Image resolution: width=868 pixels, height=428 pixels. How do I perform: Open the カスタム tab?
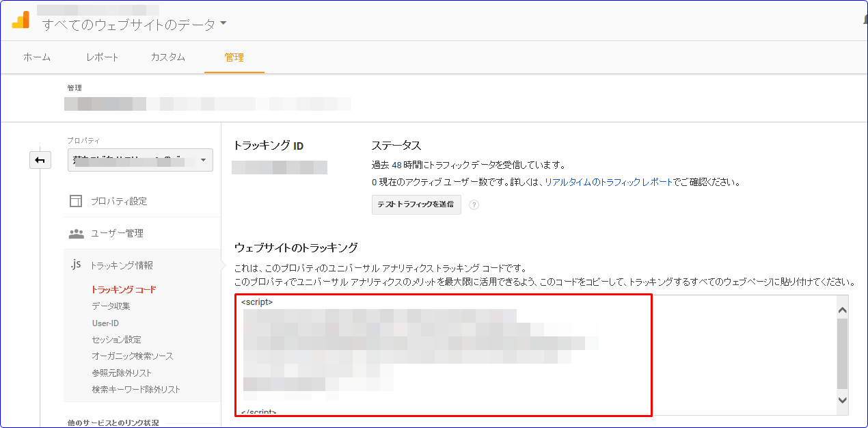click(x=168, y=57)
